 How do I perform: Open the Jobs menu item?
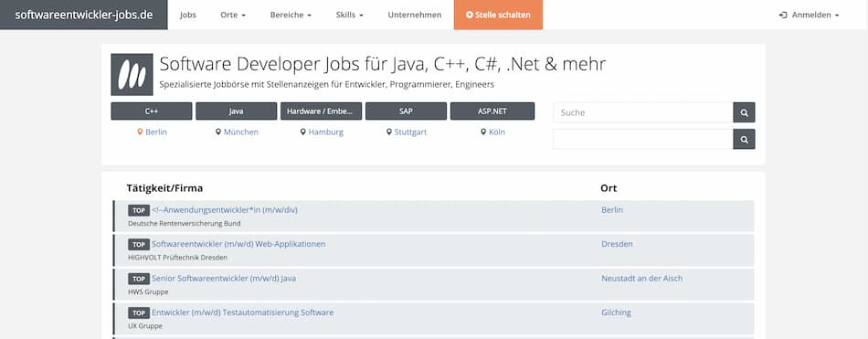point(188,15)
